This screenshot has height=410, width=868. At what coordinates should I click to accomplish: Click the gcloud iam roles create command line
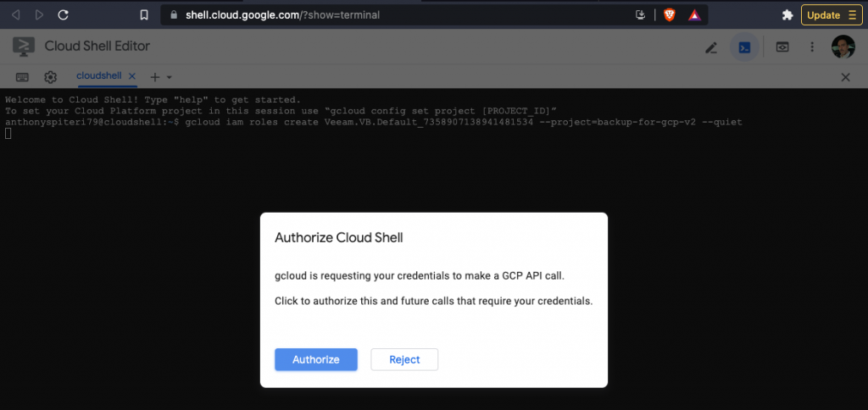tap(374, 122)
